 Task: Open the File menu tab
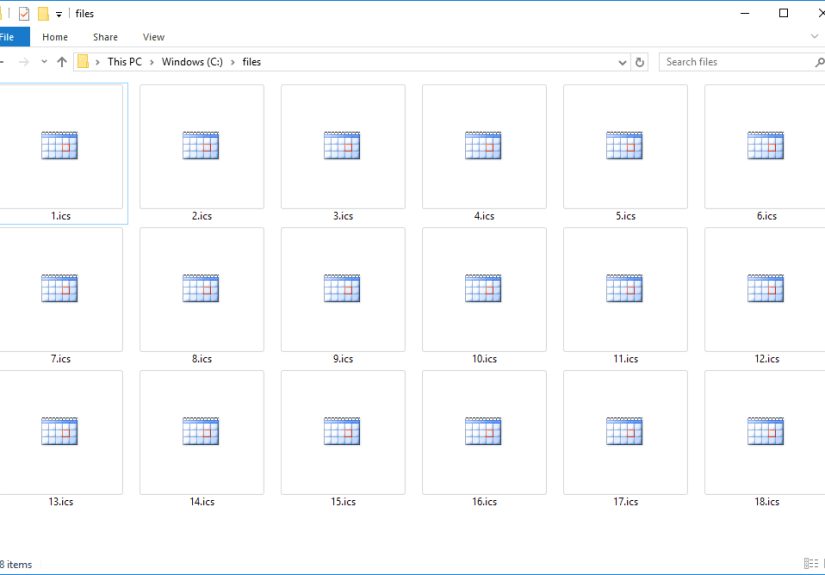click(x=13, y=37)
